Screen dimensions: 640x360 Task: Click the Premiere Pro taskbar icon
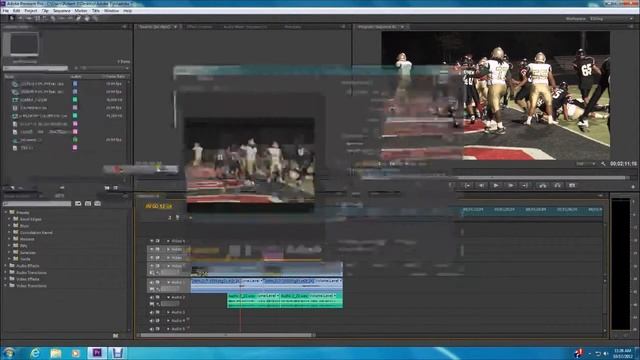tap(97, 353)
